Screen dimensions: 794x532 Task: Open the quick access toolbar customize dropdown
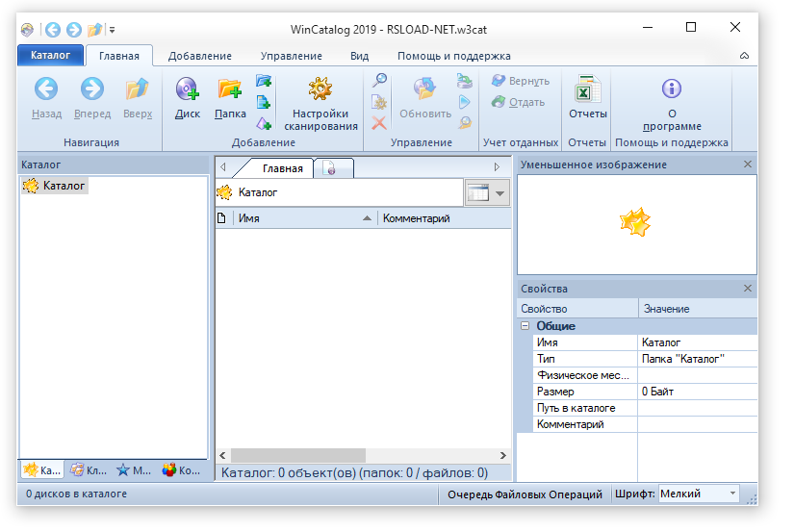coord(113,31)
